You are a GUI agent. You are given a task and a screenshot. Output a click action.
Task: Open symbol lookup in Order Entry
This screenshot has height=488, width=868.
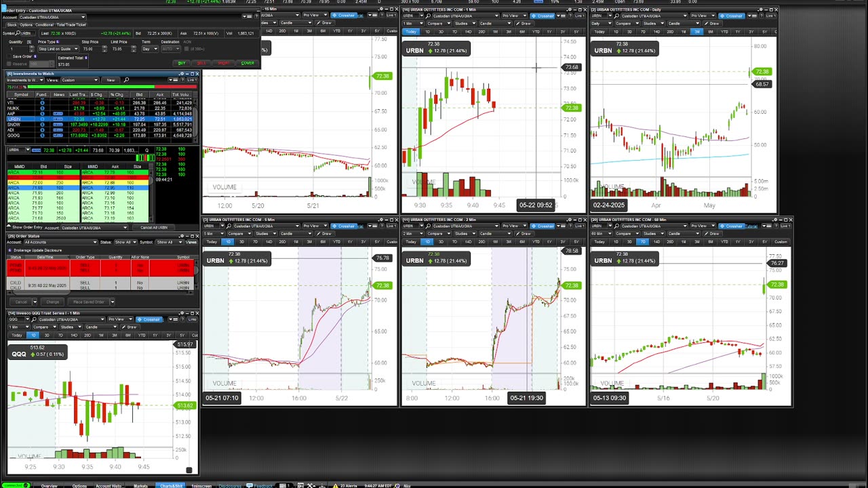[18, 33]
